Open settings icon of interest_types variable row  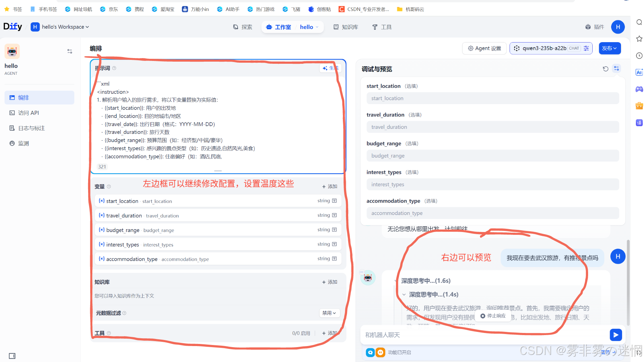334,244
